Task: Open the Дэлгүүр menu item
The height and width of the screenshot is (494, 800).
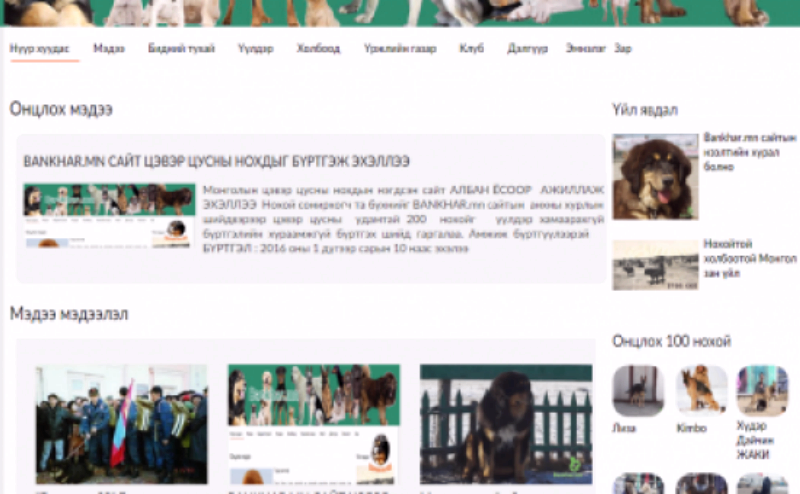Action: (x=528, y=48)
